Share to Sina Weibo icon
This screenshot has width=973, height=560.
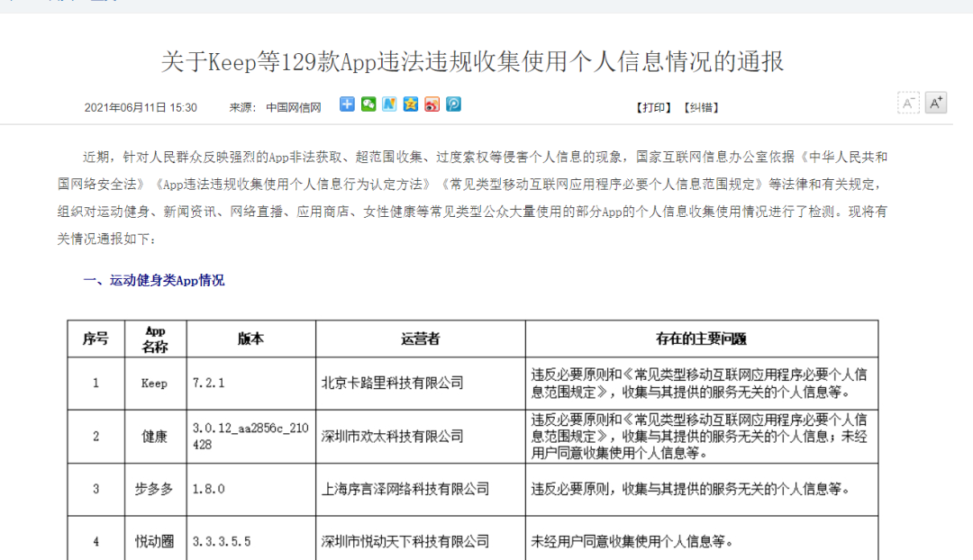pyautogui.click(x=432, y=104)
